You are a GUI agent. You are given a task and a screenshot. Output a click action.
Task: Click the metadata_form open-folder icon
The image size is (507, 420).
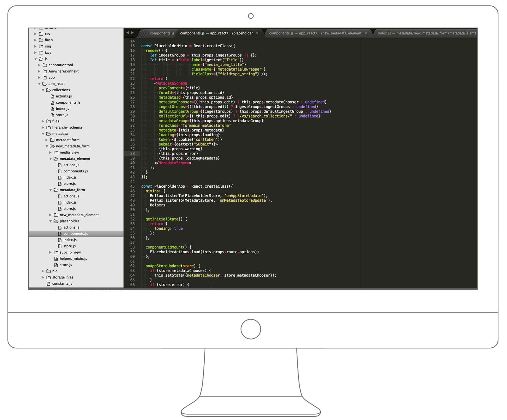point(56,190)
